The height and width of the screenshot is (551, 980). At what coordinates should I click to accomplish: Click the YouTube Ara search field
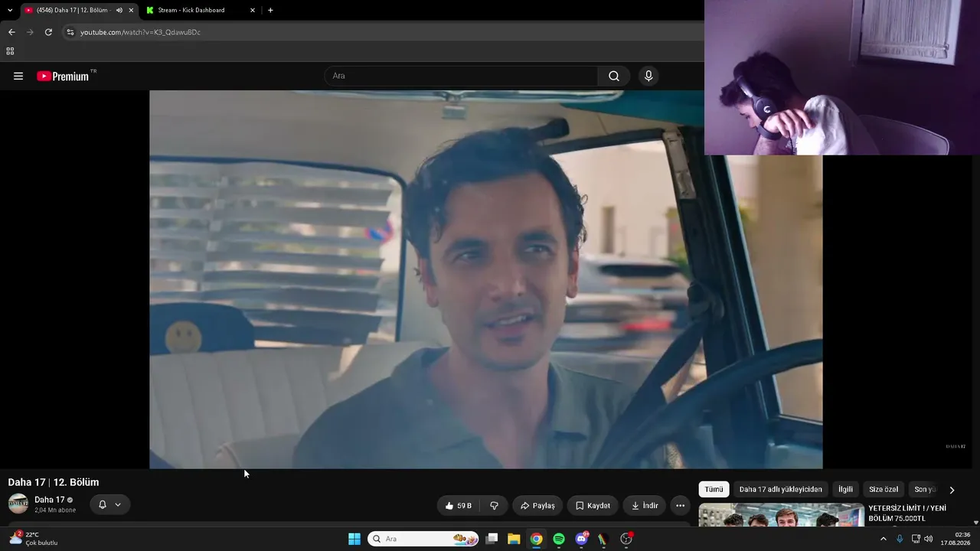click(461, 76)
